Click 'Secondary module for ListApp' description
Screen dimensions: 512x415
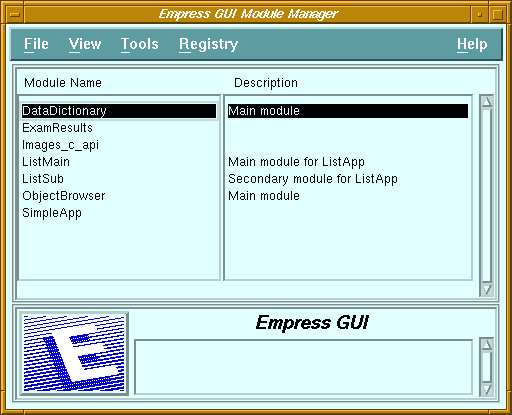pyautogui.click(x=313, y=179)
